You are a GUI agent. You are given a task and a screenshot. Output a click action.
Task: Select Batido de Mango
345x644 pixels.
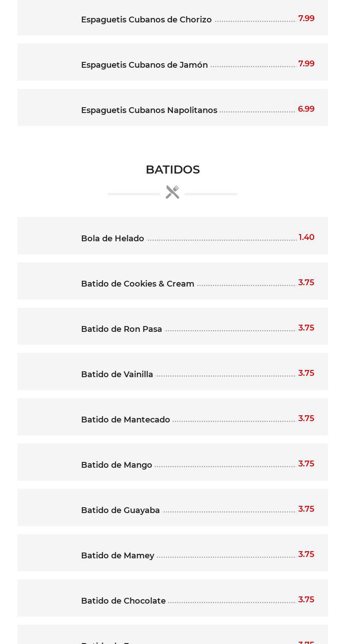point(116,465)
